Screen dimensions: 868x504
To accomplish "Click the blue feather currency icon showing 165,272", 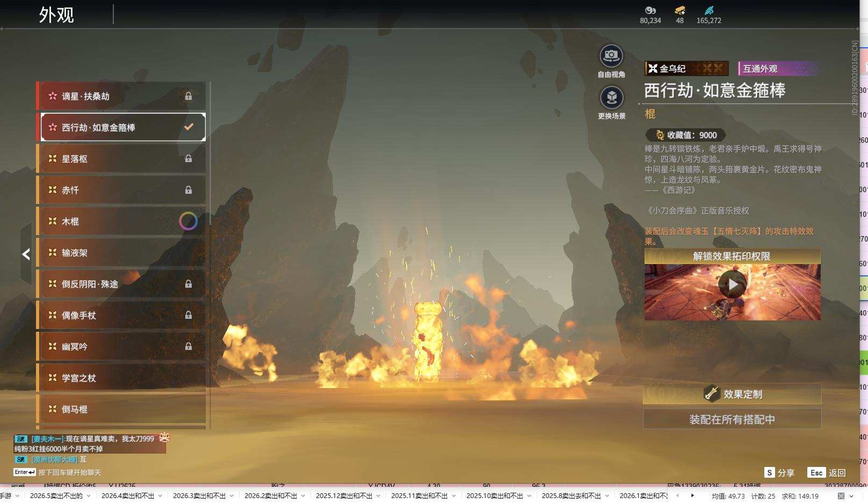I will point(709,10).
